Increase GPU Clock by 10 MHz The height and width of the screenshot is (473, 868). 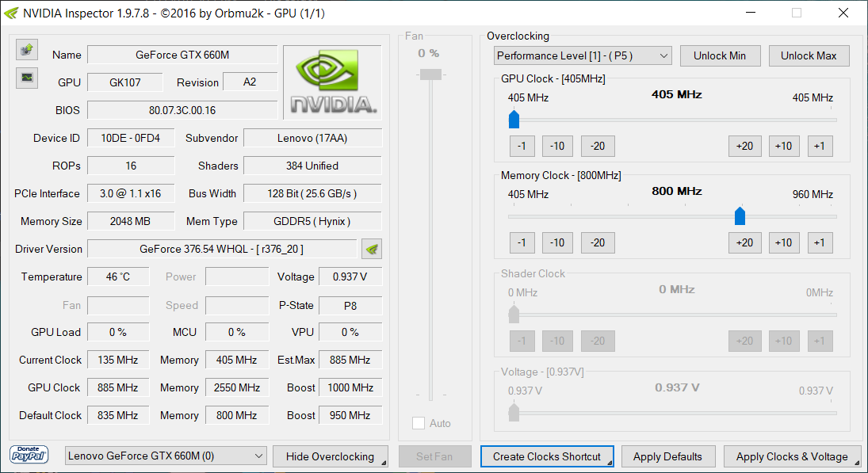point(784,146)
